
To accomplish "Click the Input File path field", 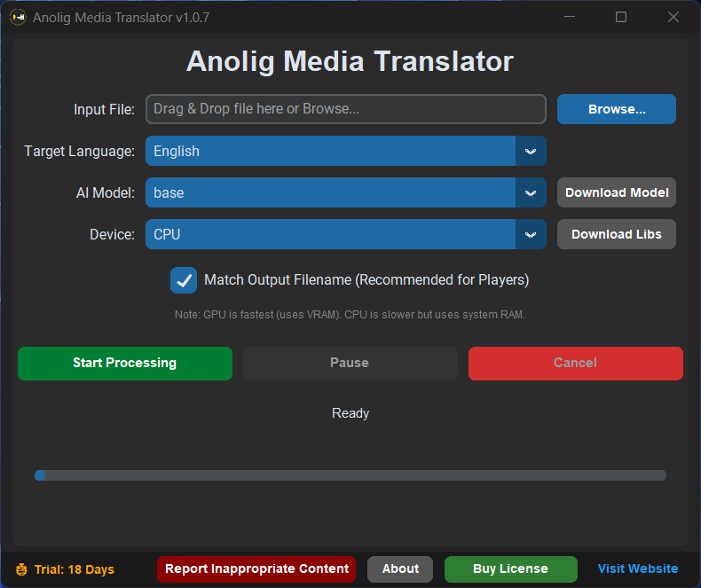I will click(345, 109).
